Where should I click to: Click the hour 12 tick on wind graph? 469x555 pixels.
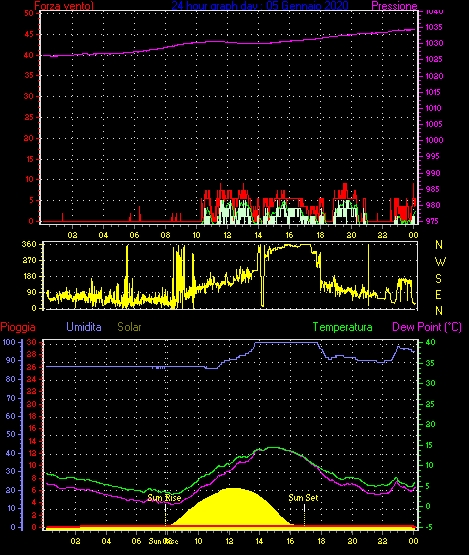coord(227,235)
